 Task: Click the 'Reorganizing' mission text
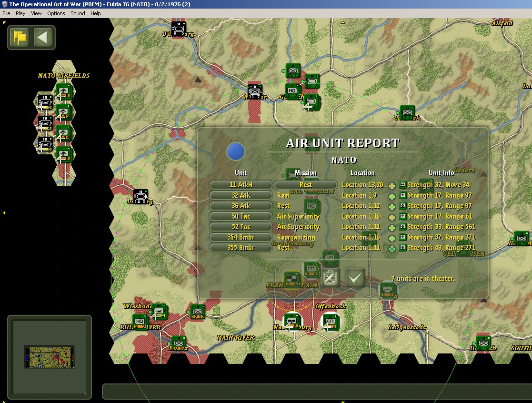[x=296, y=237]
